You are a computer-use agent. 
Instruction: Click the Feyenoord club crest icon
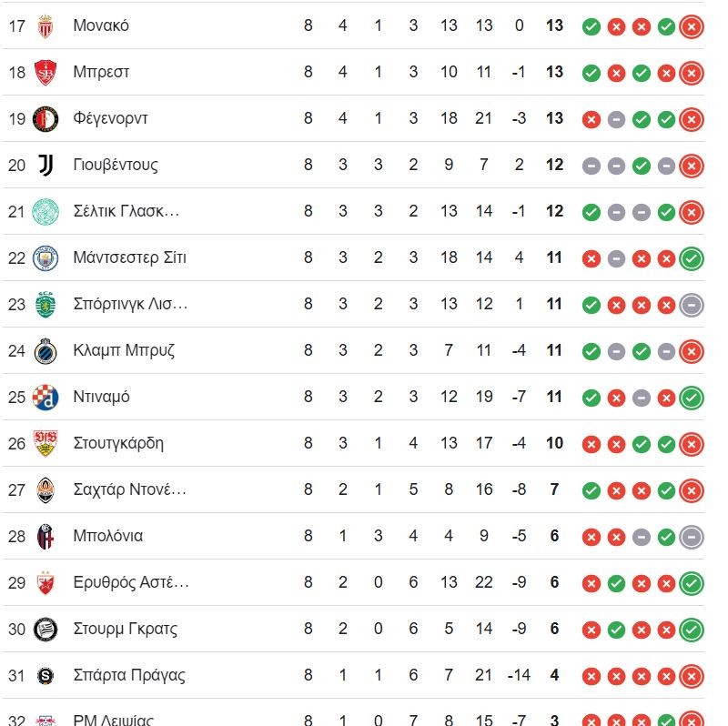(45, 119)
